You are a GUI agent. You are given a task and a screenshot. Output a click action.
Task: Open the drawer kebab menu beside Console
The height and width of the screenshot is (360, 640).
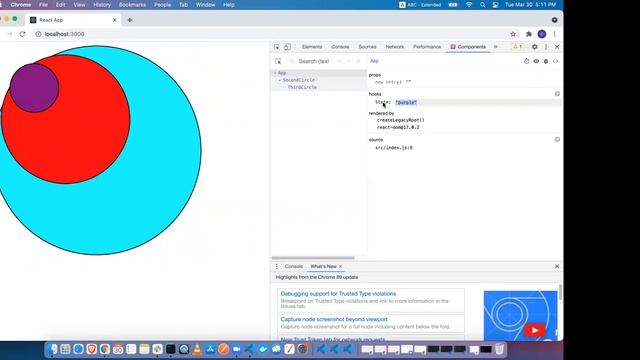click(276, 267)
